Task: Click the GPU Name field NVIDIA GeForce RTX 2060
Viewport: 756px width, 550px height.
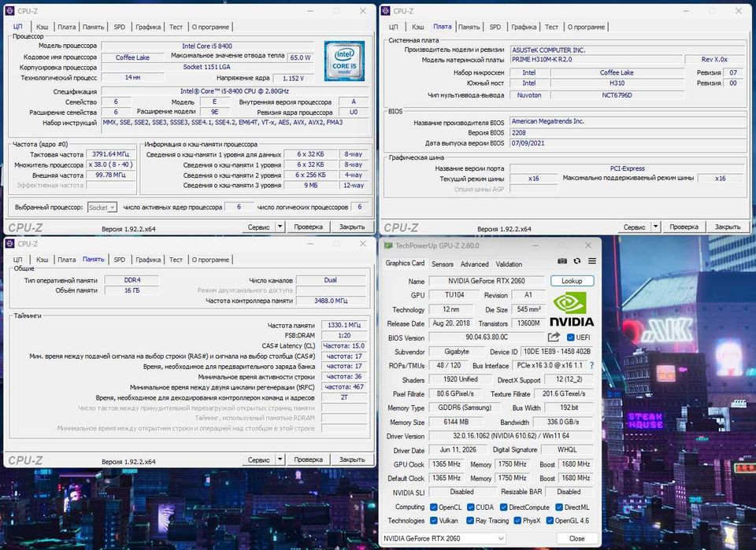Action: (487, 281)
